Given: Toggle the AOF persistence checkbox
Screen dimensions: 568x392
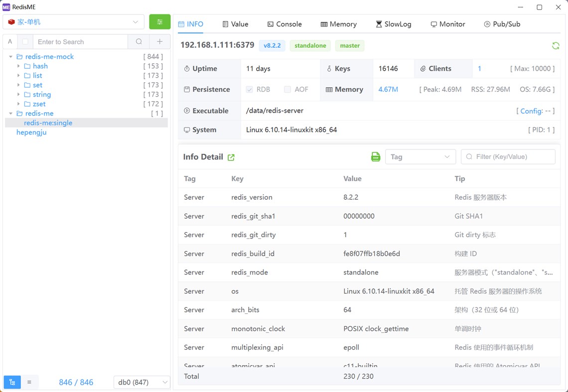Looking at the screenshot, I should click(x=287, y=90).
